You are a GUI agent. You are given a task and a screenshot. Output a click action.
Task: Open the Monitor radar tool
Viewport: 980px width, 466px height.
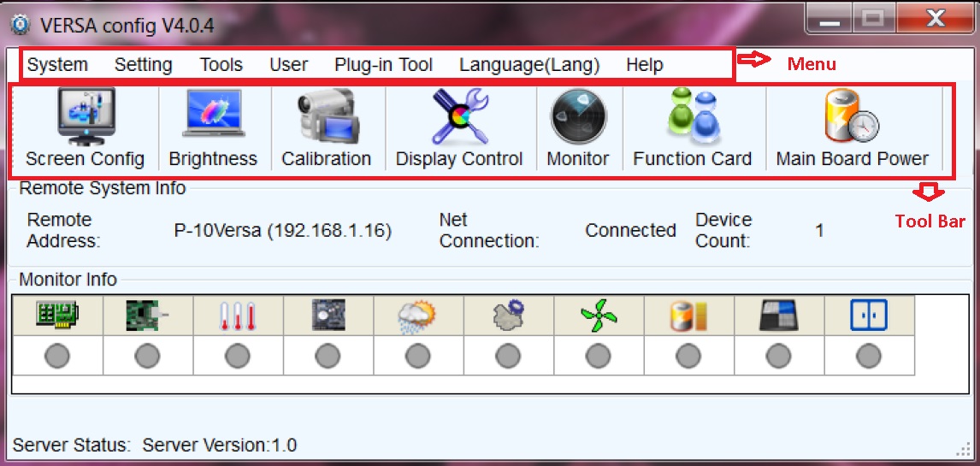coord(578,129)
